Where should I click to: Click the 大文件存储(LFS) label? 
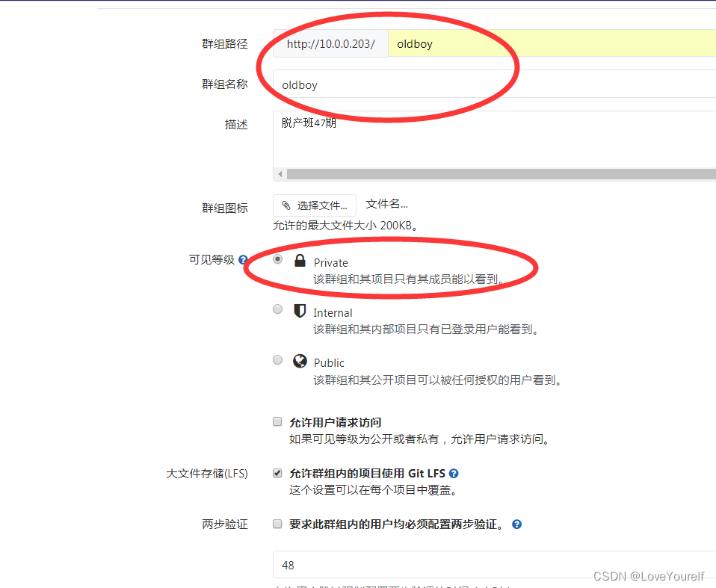[207, 474]
